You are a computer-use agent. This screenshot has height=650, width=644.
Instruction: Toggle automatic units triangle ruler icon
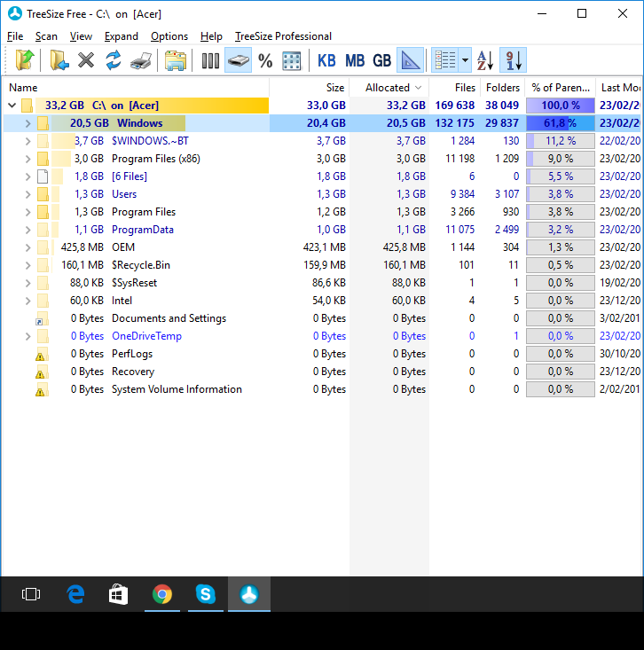(x=410, y=60)
